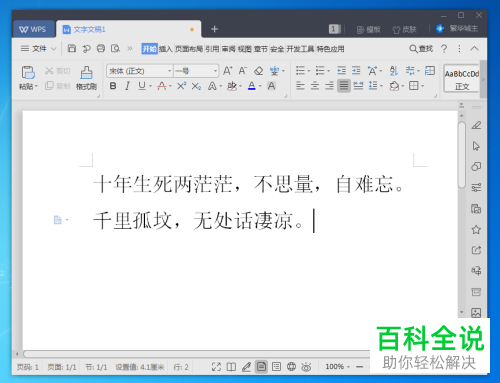Click the sliders settings icon in right sidebar
Screen dimensions: 500x383
click(476, 188)
